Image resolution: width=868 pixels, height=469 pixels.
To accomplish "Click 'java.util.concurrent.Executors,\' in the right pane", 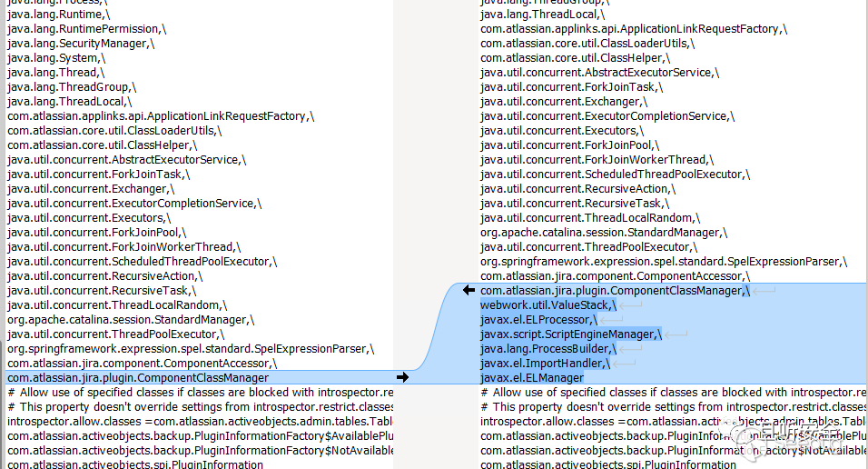I will point(562,130).
